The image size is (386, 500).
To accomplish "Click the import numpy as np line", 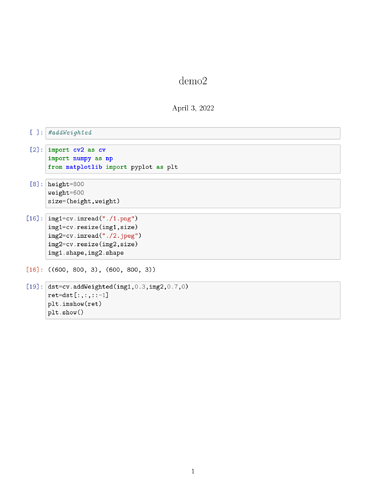I will click(80, 158).
